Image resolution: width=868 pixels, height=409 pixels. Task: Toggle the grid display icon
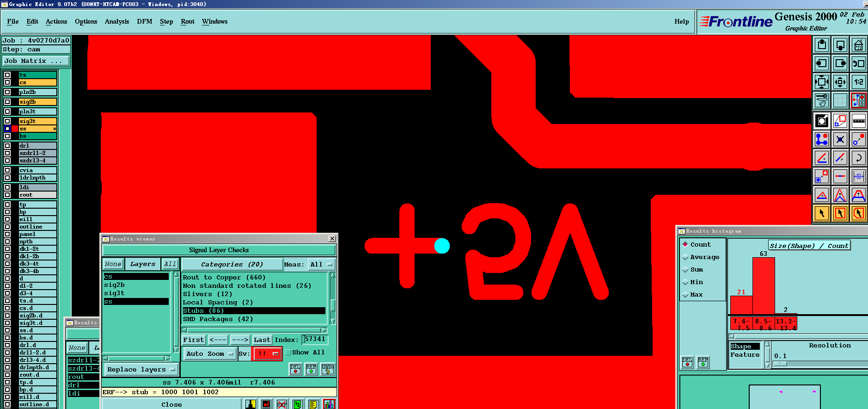[840, 100]
